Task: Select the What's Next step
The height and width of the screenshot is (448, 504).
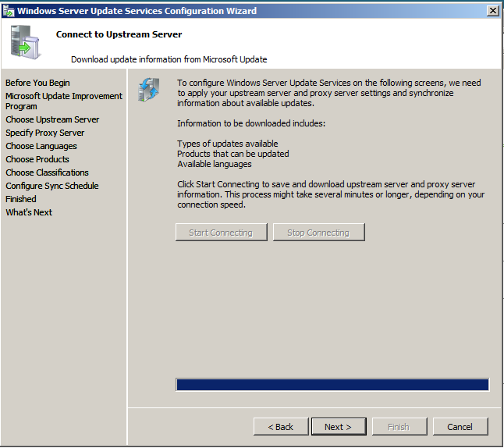Action: point(29,212)
